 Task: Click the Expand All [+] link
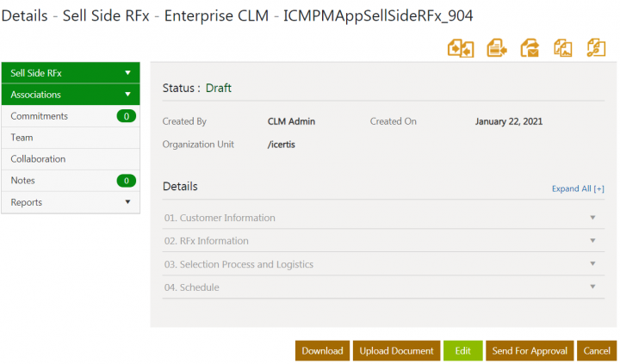click(x=578, y=188)
